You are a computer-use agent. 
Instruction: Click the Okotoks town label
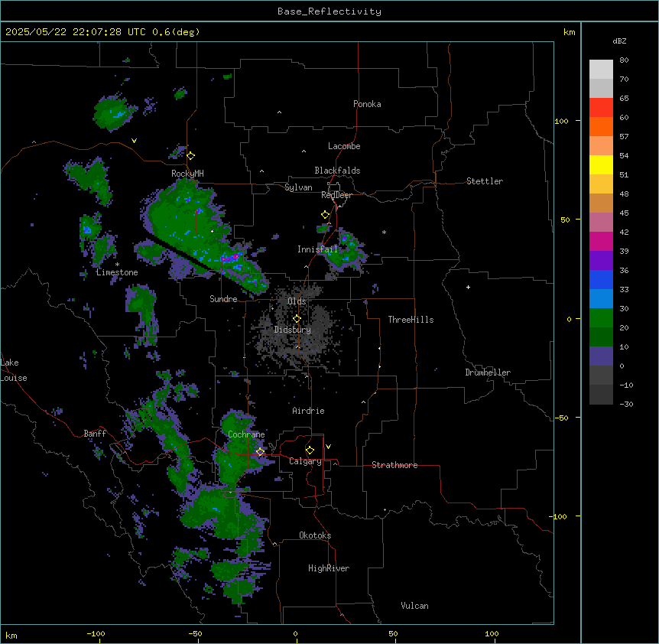click(x=315, y=535)
